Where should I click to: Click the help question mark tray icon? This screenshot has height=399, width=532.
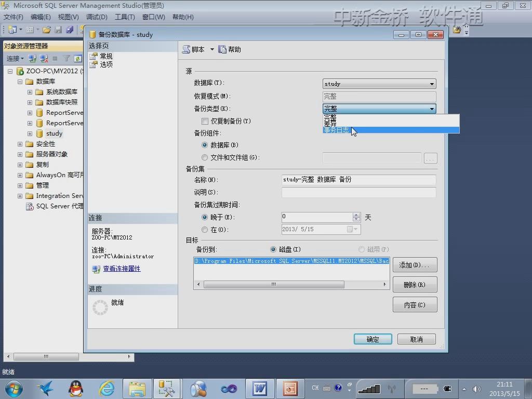338,388
